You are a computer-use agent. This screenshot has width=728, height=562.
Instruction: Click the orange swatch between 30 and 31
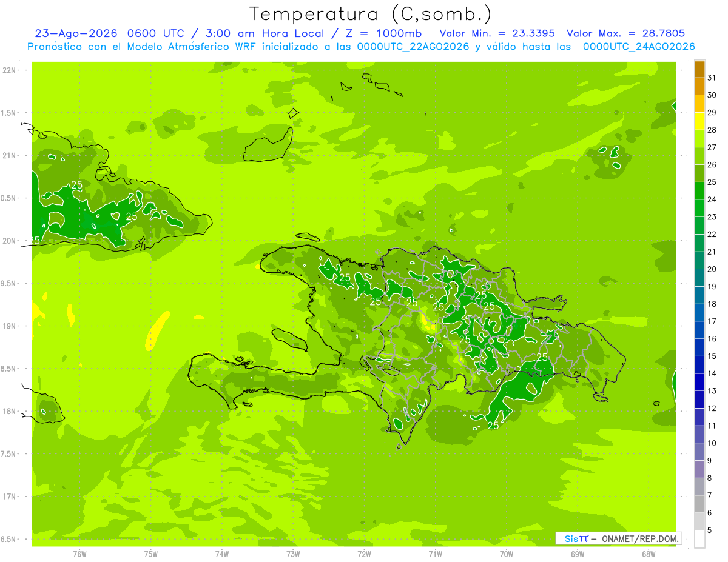(699, 86)
